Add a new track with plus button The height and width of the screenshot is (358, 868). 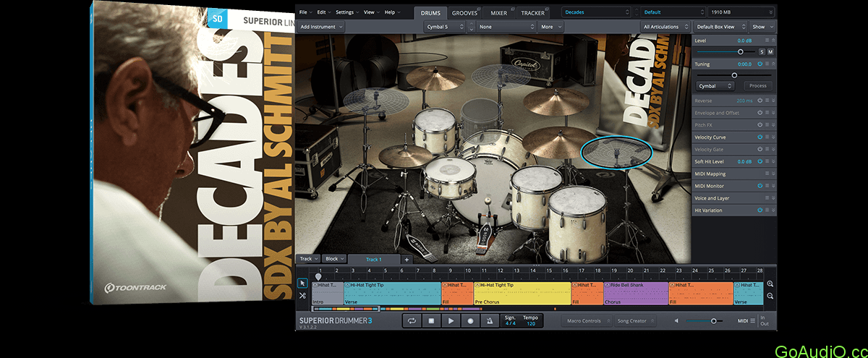407,259
